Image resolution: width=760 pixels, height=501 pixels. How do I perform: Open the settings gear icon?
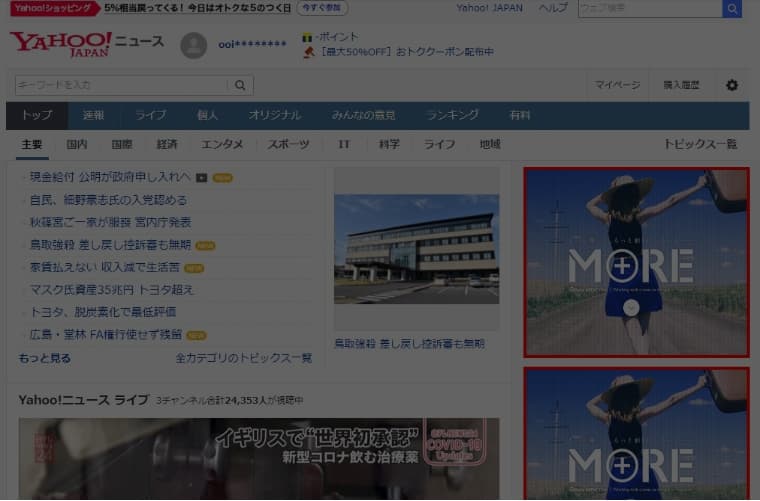pos(732,85)
